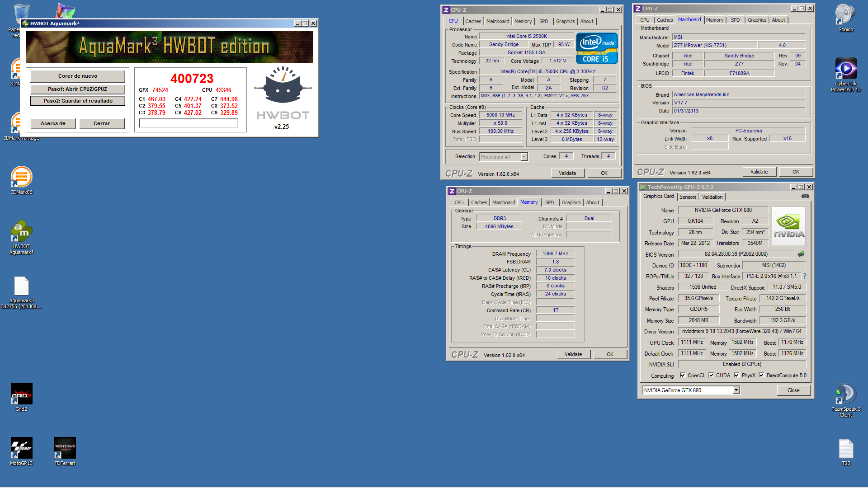Toggle the DirectCompute 5.0 checkbox
Image resolution: width=868 pixels, height=488 pixels.
761,375
